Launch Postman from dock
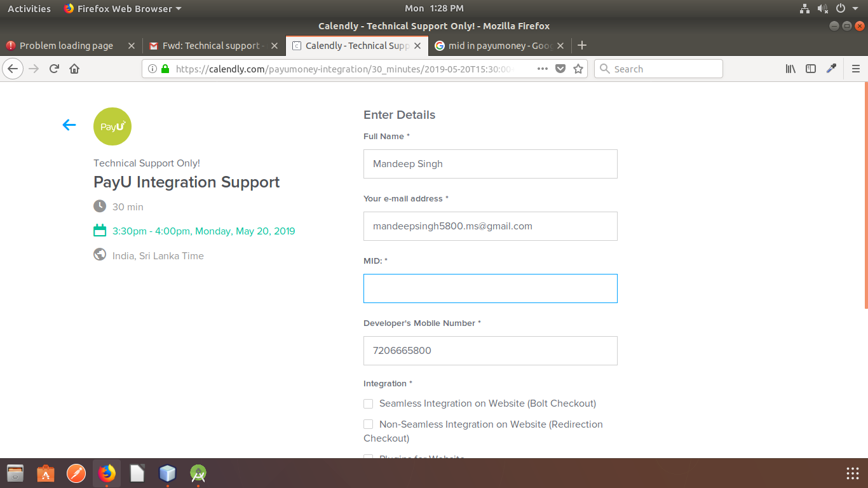The width and height of the screenshot is (868, 488). (76, 473)
